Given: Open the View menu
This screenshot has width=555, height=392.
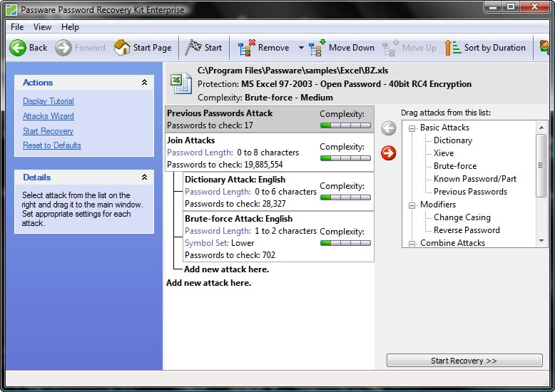Looking at the screenshot, I should [43, 27].
